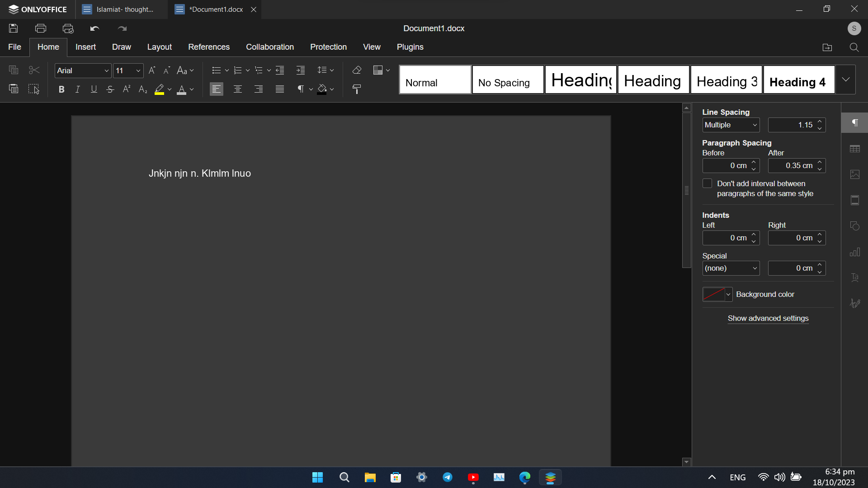Image resolution: width=868 pixels, height=488 pixels.
Task: Click the Cut scissors icon
Action: tap(34, 70)
